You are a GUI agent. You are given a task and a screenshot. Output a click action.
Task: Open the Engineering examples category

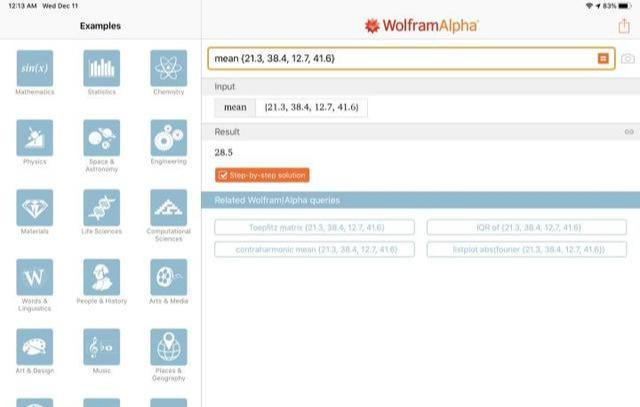pyautogui.click(x=169, y=138)
